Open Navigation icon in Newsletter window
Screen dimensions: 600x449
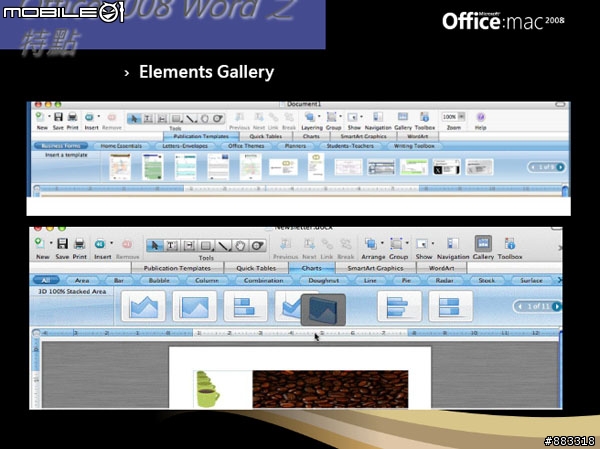[x=453, y=244]
